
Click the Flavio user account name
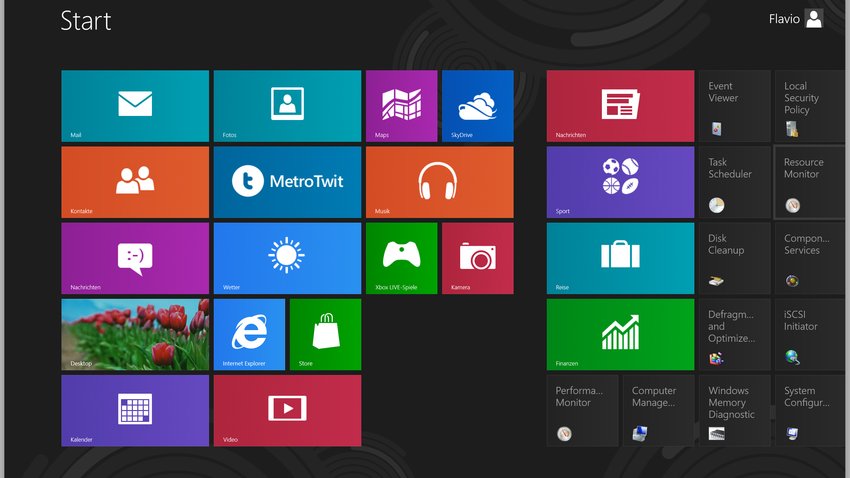coord(784,19)
